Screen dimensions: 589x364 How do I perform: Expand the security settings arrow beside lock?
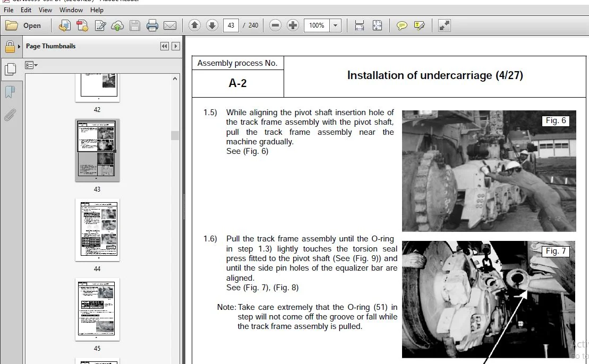(19, 47)
